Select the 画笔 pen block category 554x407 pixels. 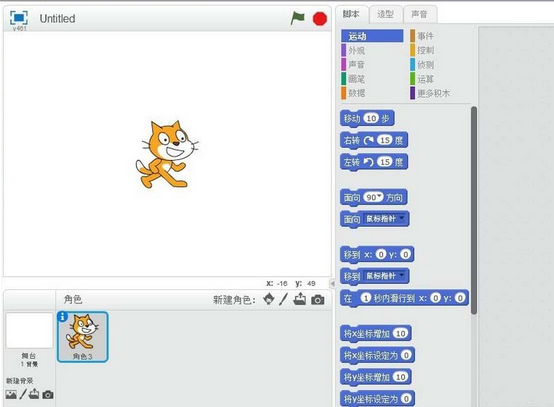coord(353,79)
